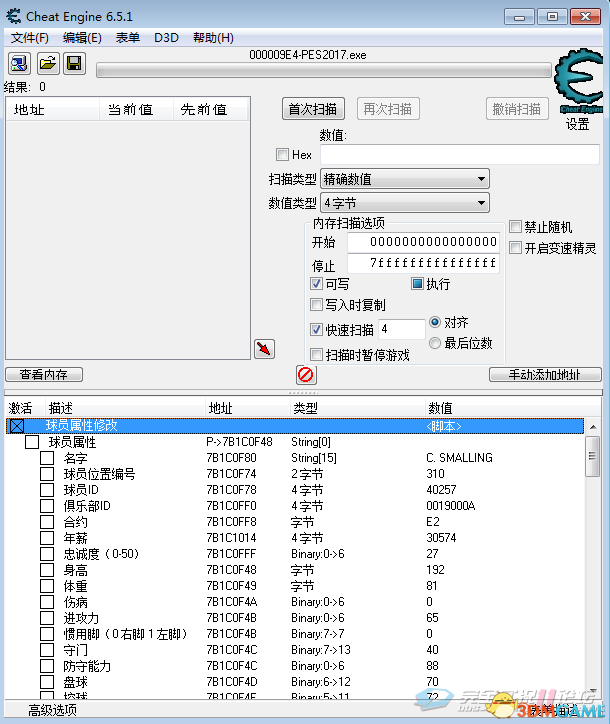
Task: Open the D3D menu
Action: point(166,38)
